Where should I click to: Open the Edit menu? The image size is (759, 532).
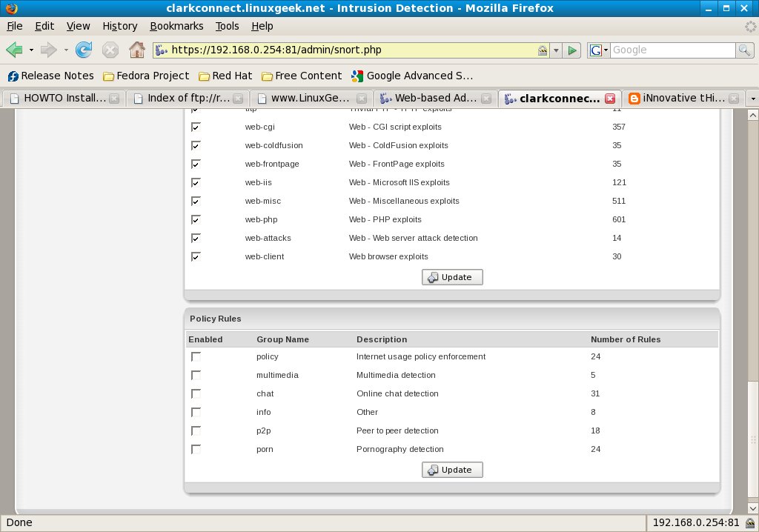tap(44, 26)
